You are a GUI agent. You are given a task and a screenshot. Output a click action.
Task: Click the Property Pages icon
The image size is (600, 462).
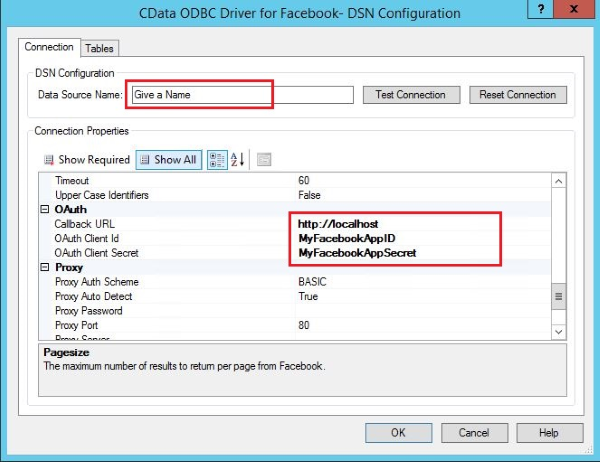[264, 160]
